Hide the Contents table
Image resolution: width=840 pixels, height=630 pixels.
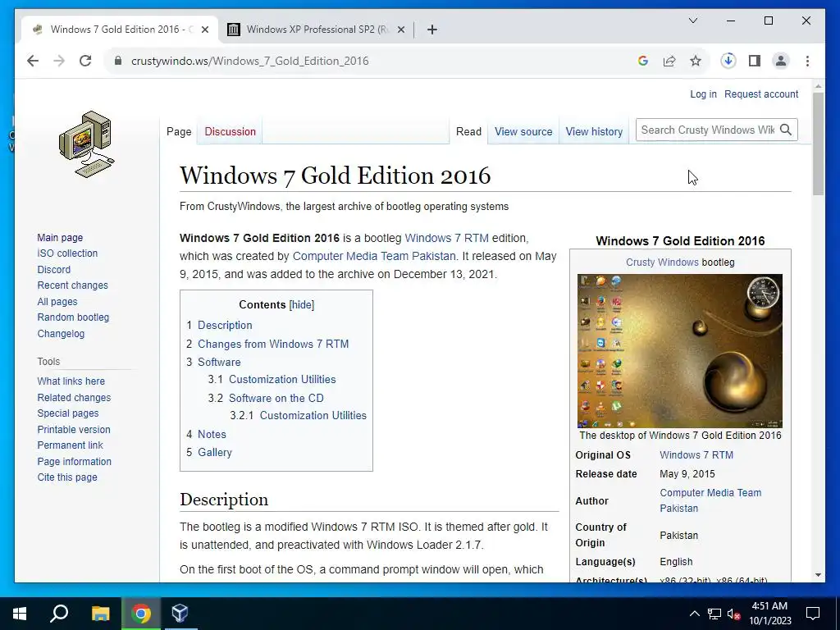pos(302,305)
